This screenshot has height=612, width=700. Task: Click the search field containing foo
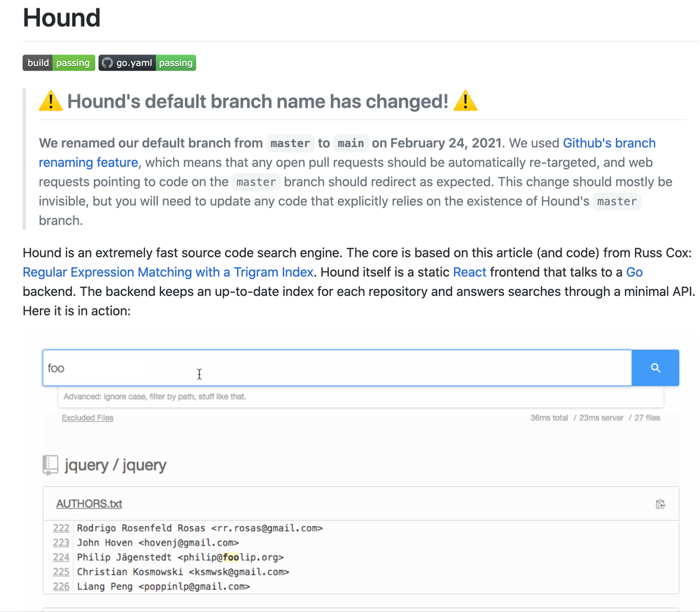coord(337,368)
